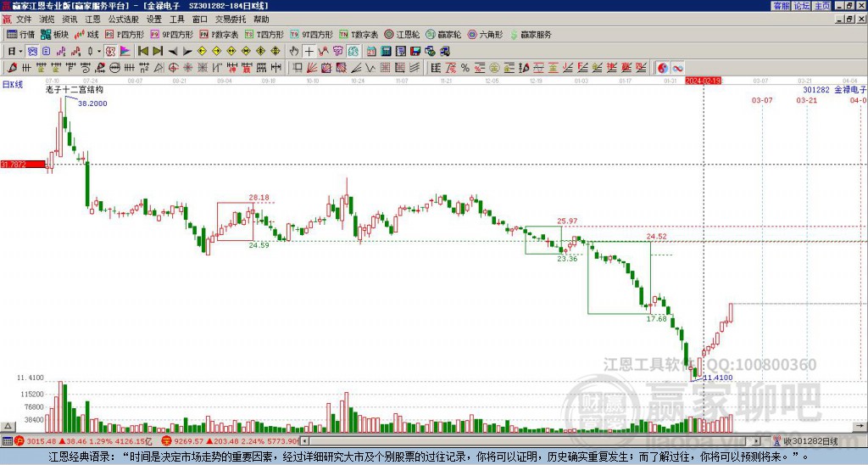Open the 日 period dropdown
The image size is (868, 465).
coord(15,52)
